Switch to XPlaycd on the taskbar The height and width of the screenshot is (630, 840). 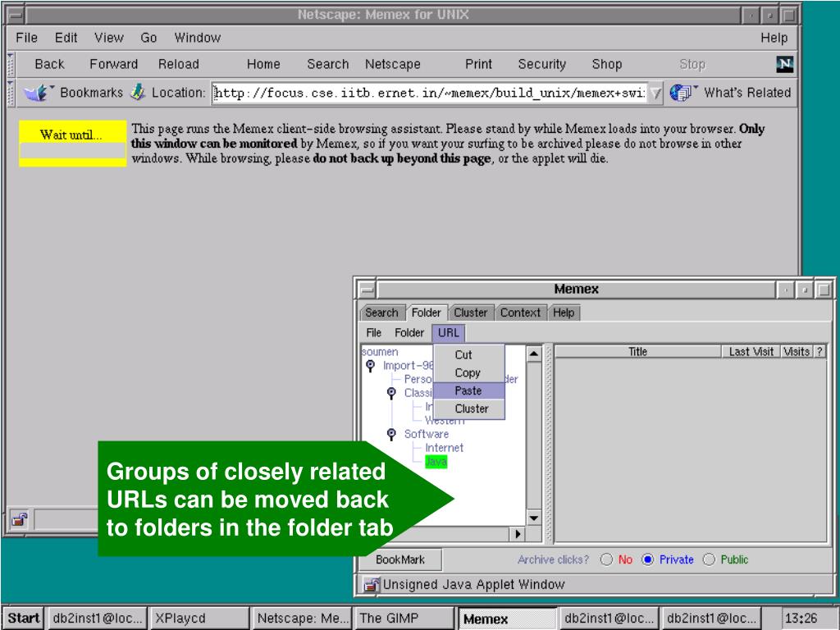point(199,619)
